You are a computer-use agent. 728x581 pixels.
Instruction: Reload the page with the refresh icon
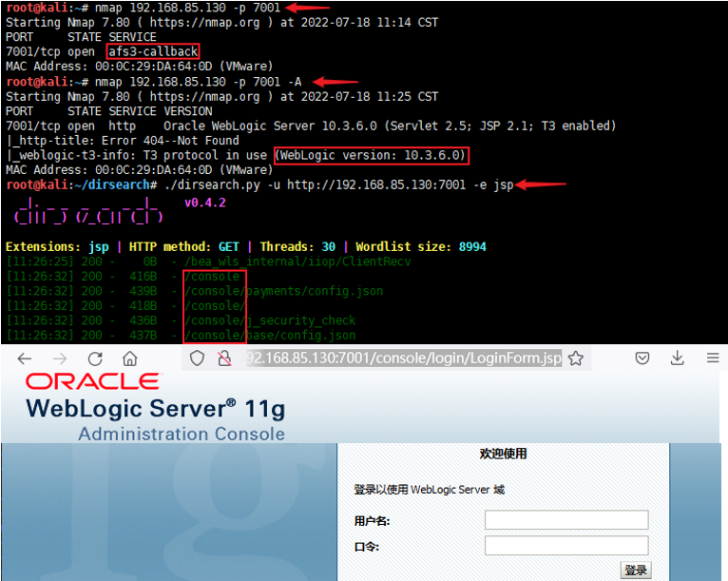[95, 358]
